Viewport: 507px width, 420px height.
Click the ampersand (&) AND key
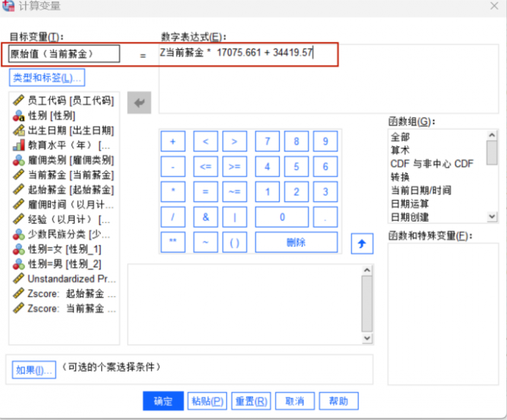pyautogui.click(x=206, y=217)
